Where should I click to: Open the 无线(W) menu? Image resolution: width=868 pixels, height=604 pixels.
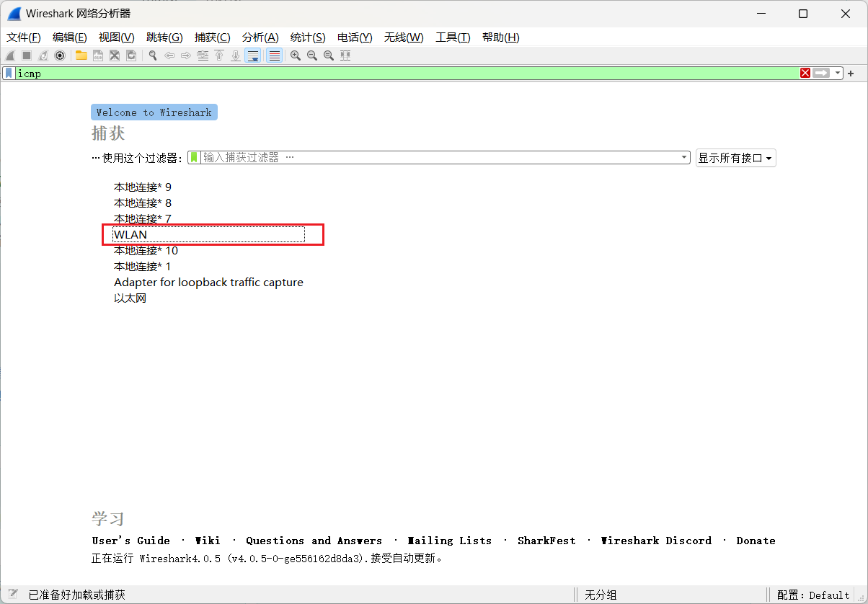404,37
